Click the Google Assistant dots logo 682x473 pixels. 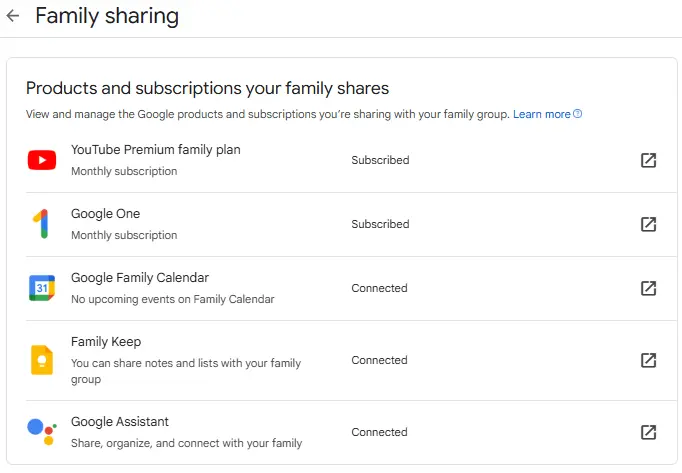pos(42,432)
